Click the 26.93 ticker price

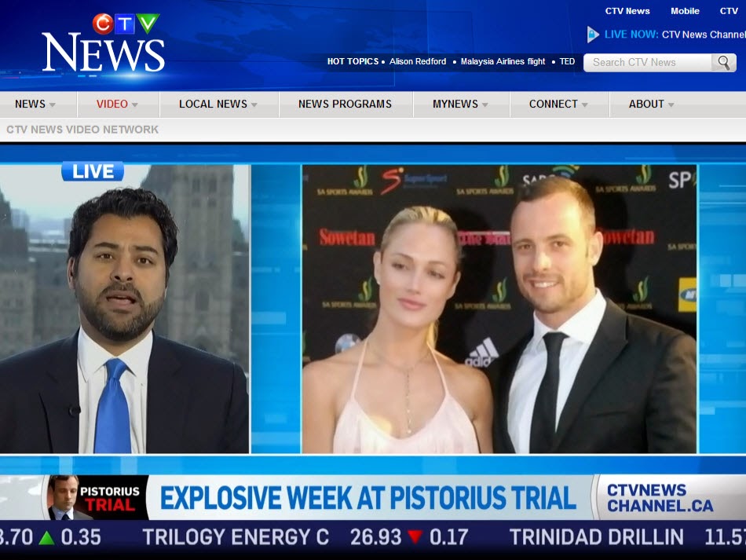click(x=375, y=537)
